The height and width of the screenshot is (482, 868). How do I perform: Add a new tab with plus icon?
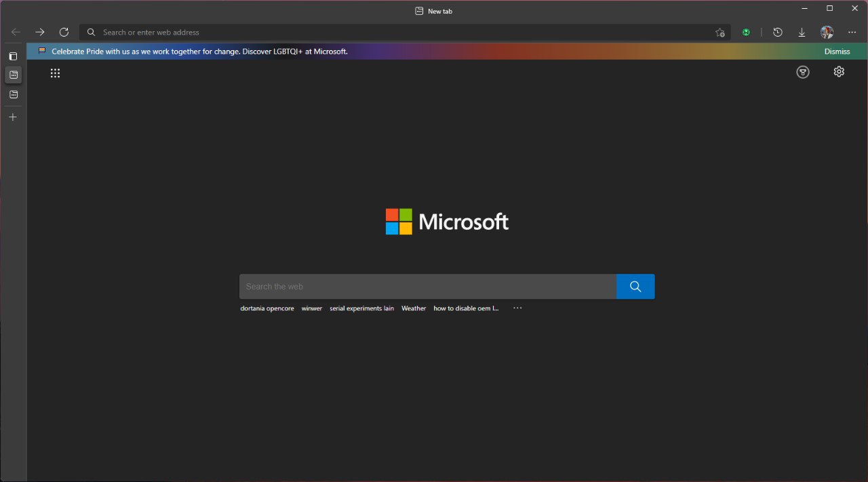[13, 117]
